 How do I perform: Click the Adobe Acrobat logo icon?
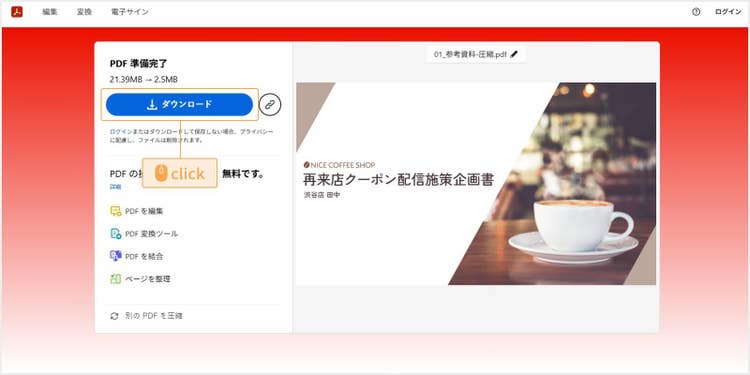[17, 12]
